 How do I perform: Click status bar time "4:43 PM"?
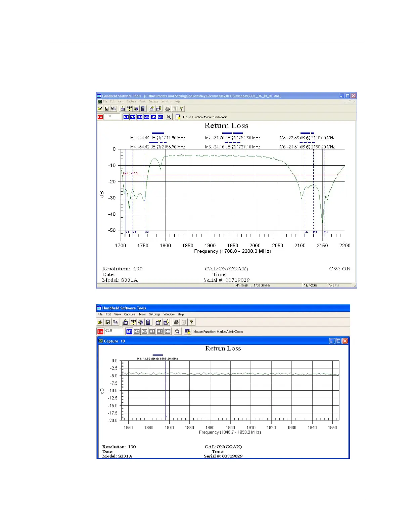[x=333, y=285]
